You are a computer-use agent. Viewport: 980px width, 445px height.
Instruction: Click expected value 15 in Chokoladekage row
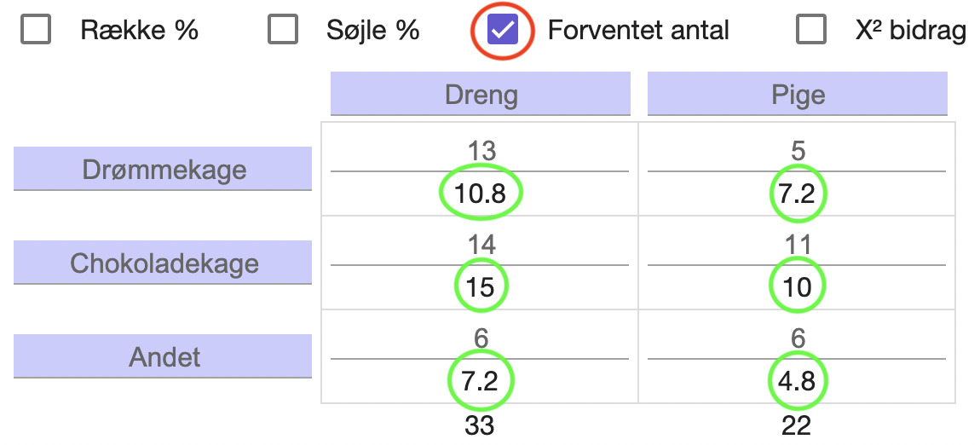pyautogui.click(x=481, y=287)
